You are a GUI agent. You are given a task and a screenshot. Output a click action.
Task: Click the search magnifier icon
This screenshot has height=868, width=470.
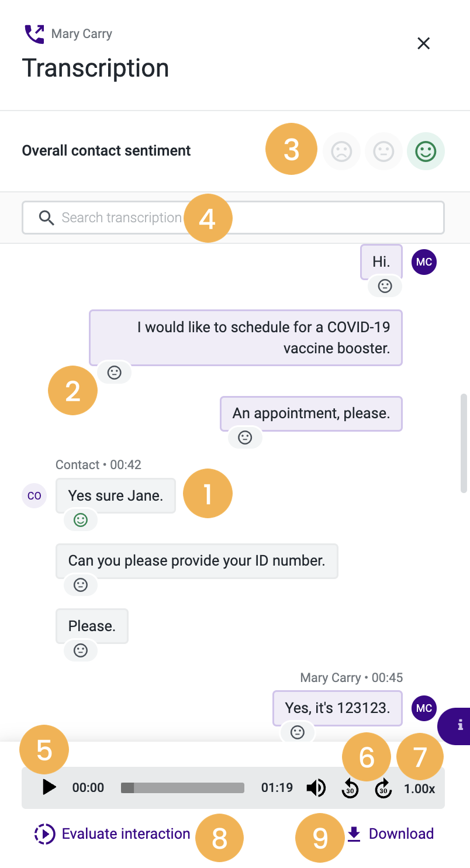46,217
